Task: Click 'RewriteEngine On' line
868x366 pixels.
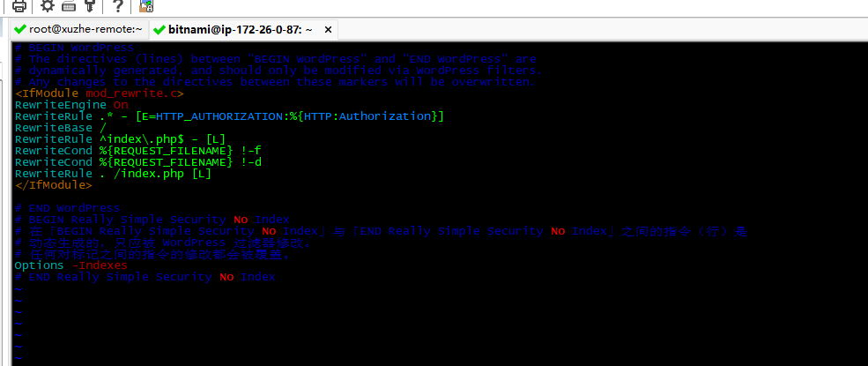Action: [71, 105]
